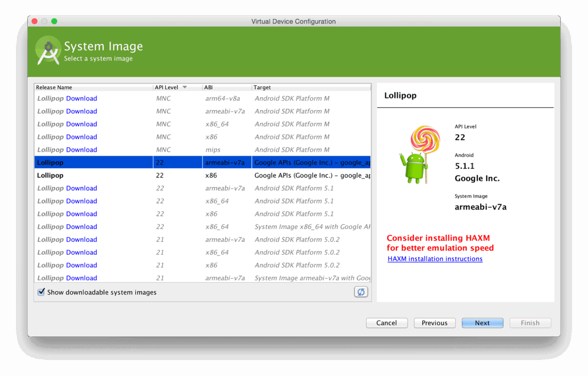588x376 pixels.
Task: Download API 21 armeabi-v7a Google API image
Action: (x=81, y=278)
